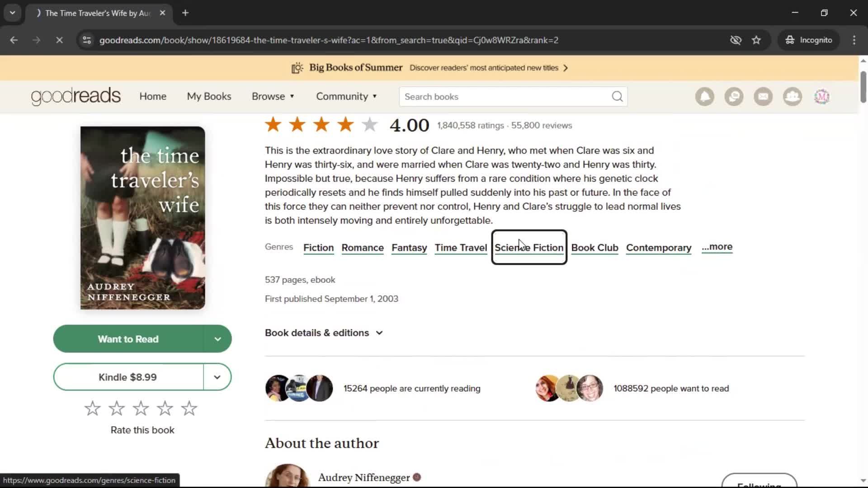Viewport: 868px width, 488px height.
Task: Open the Book Club genre link
Action: [x=594, y=248]
